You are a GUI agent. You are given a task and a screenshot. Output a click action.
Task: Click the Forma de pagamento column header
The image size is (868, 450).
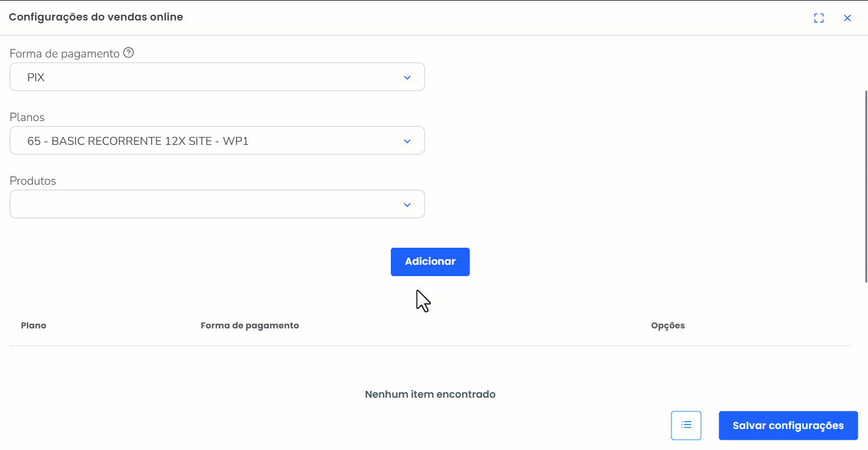(249, 326)
